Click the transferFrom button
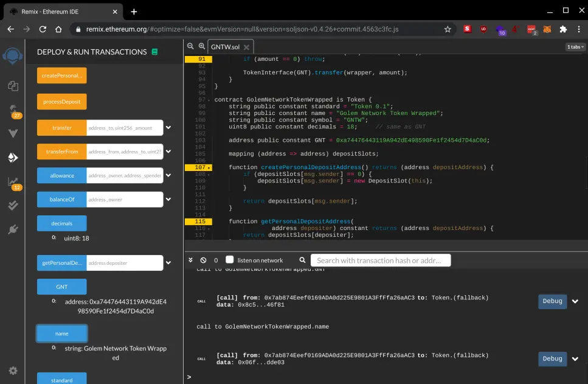This screenshot has height=384, width=588. click(x=62, y=152)
